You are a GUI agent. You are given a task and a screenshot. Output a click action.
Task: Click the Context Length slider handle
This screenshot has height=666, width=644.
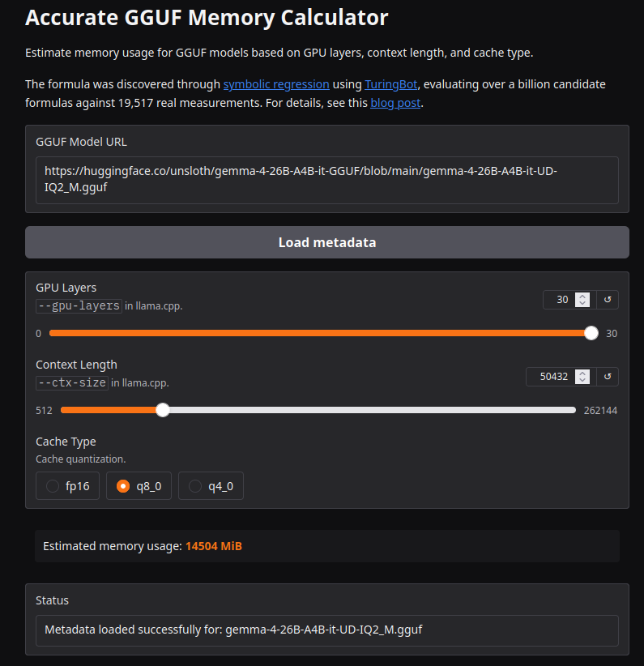pos(163,410)
